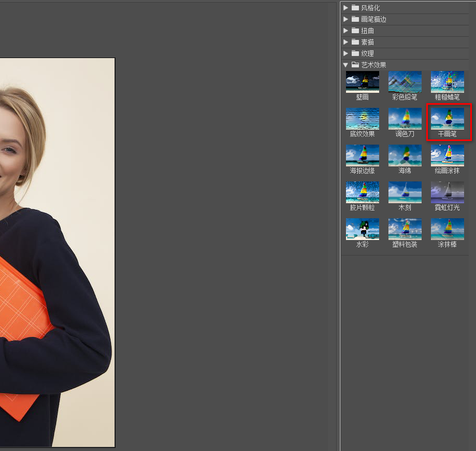
Task: Expand the 风格化 filter folder
Action: pos(346,8)
